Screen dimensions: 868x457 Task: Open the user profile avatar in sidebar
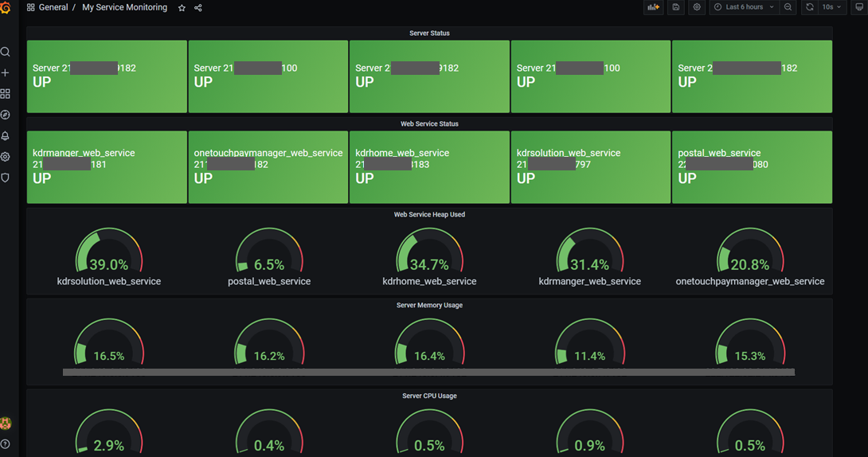[x=6, y=424]
